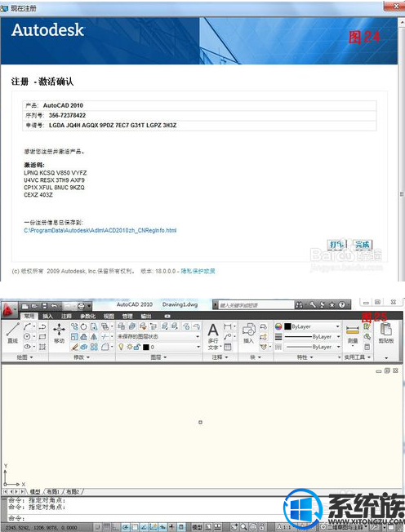The width and height of the screenshot is (405, 532).
Task: Click the Finish (完成) button in registration dialog
Action: point(363,244)
